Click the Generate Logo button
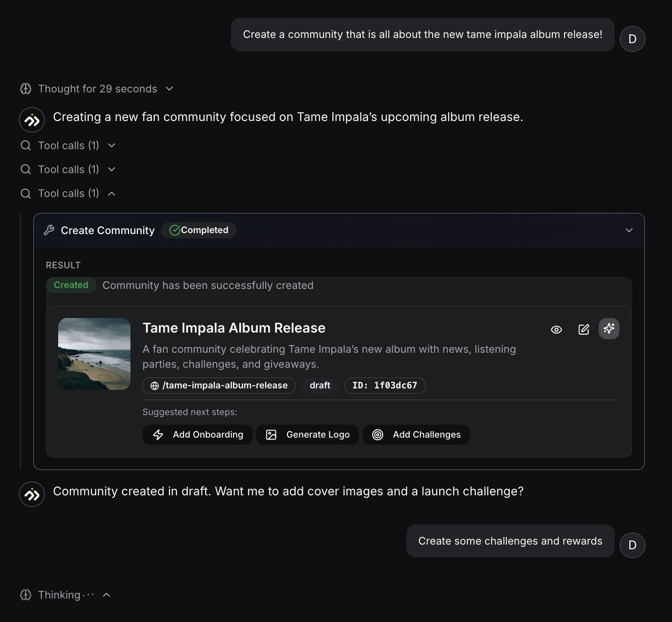The width and height of the screenshot is (672, 622). [307, 435]
